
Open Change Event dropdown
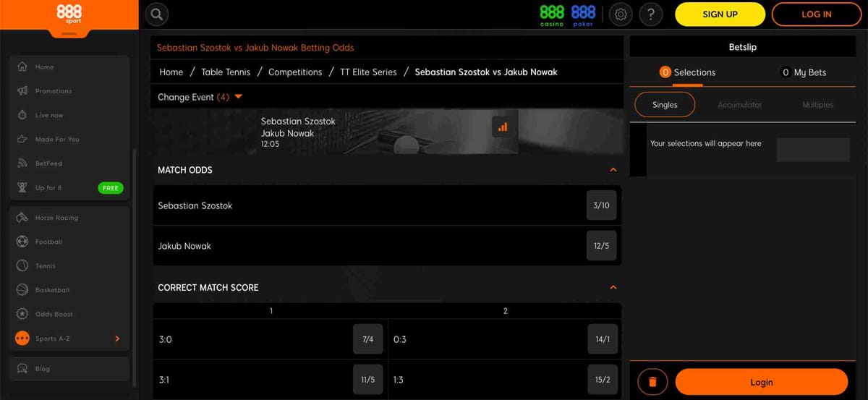[x=200, y=97]
